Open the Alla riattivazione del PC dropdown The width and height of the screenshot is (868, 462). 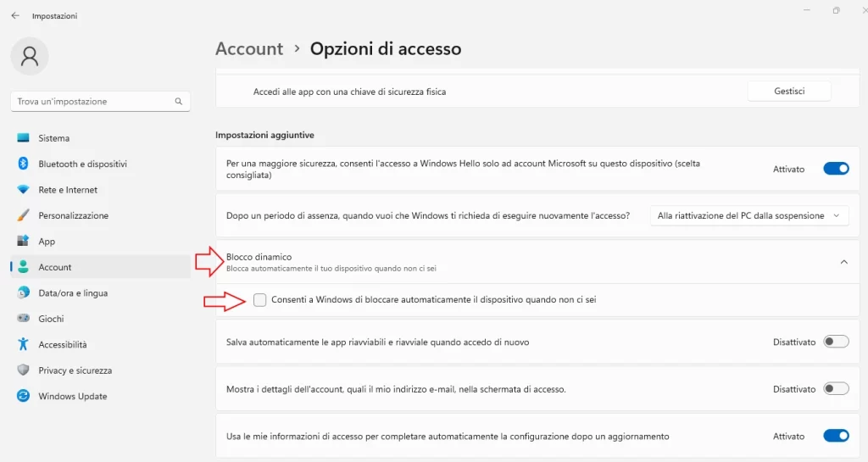pyautogui.click(x=749, y=216)
